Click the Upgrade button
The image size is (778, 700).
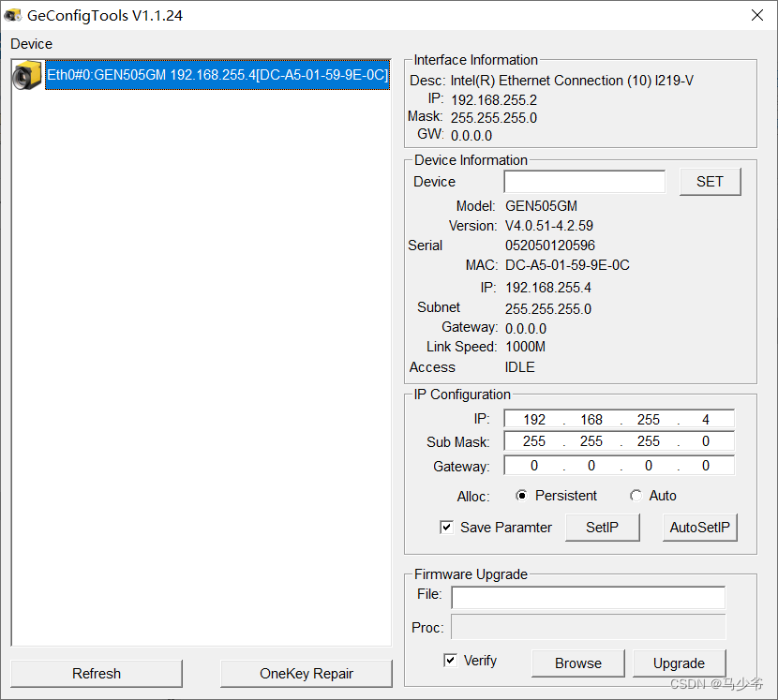(x=679, y=663)
